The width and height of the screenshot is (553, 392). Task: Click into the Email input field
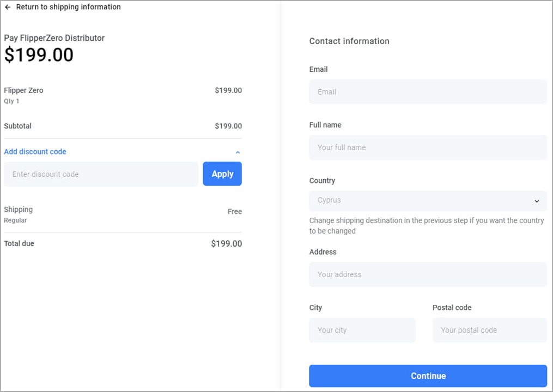pyautogui.click(x=428, y=92)
